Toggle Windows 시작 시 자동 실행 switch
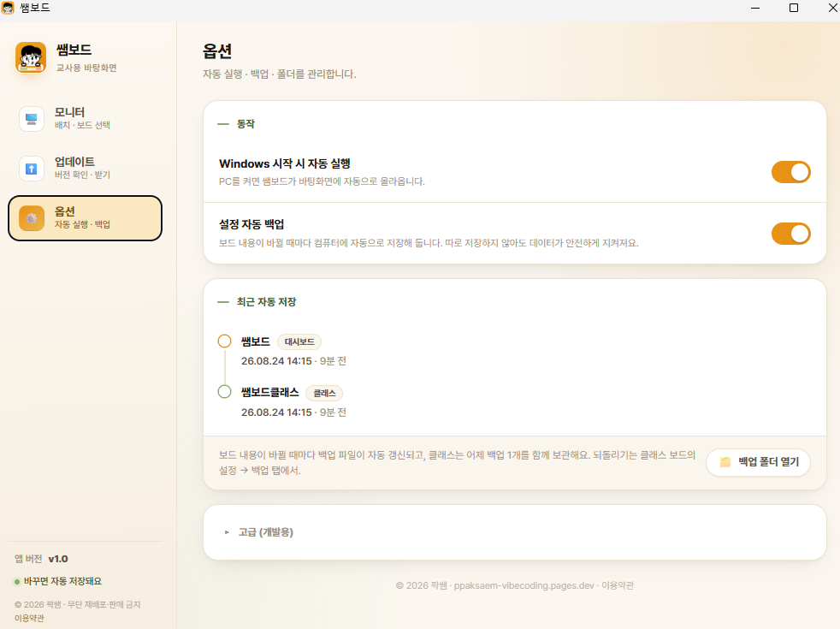Image resolution: width=840 pixels, height=629 pixels. pos(790,172)
